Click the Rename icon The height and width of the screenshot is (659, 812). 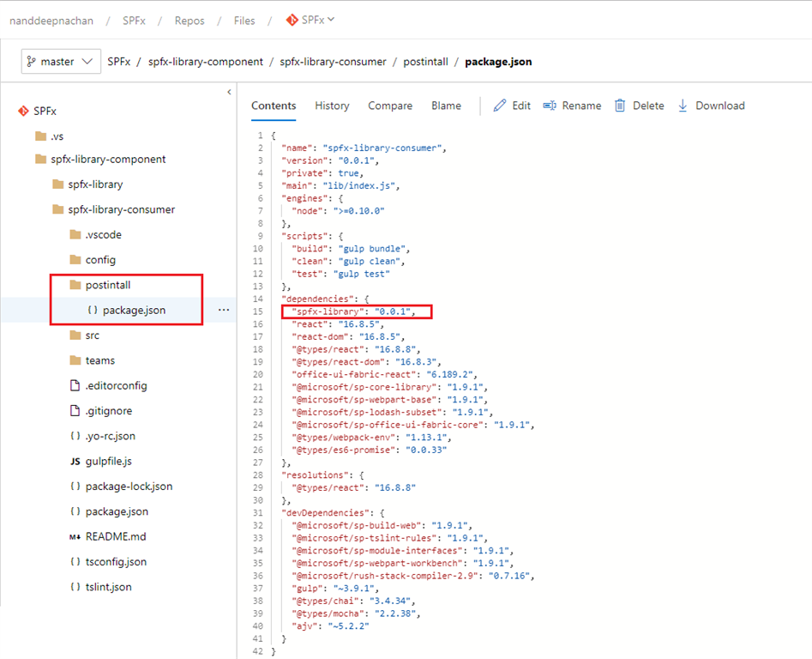tap(550, 106)
